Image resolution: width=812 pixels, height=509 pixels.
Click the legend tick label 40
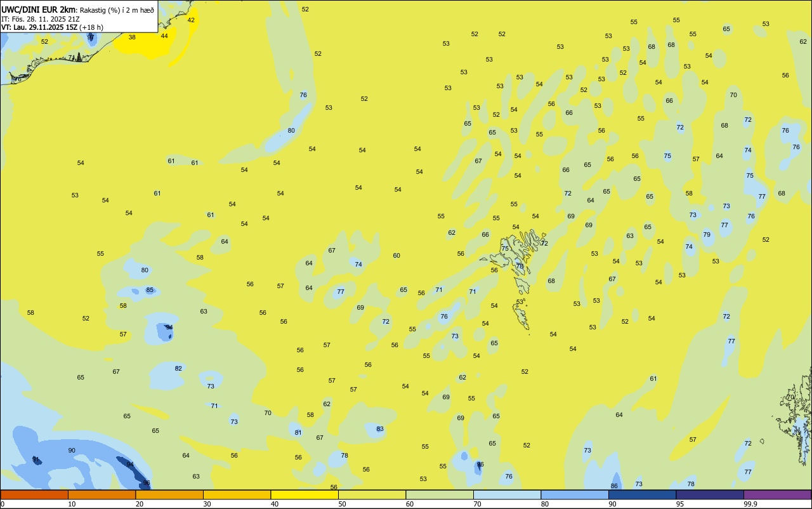tap(275, 504)
